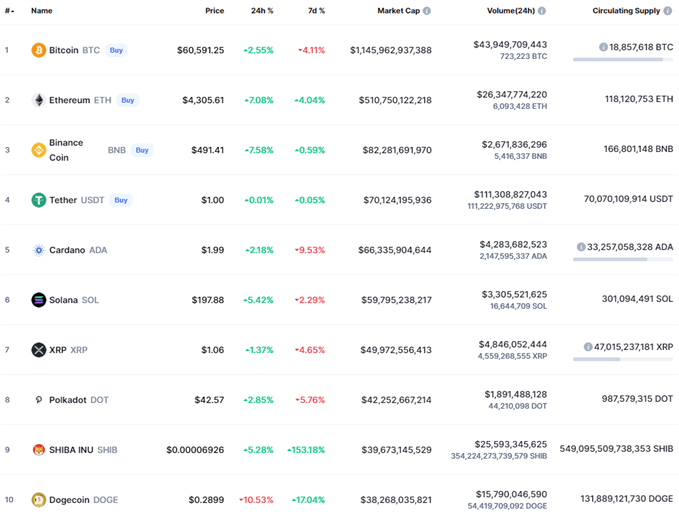Click the XRP logo icon

39,350
